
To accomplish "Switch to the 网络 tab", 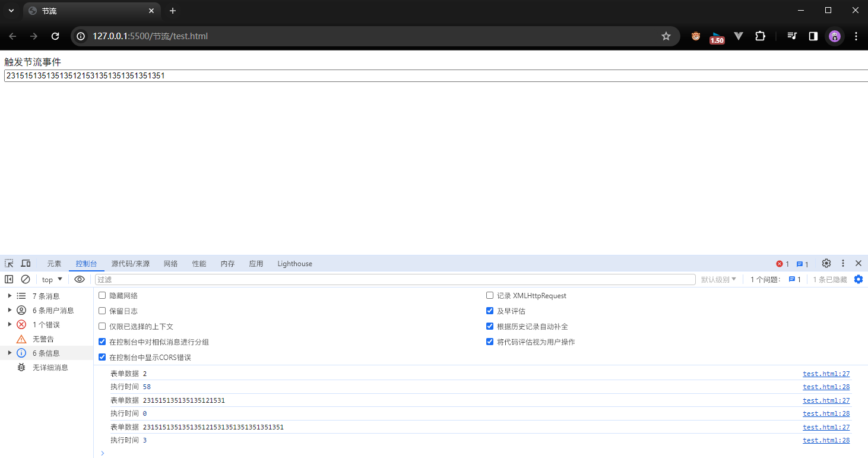I will click(x=170, y=264).
